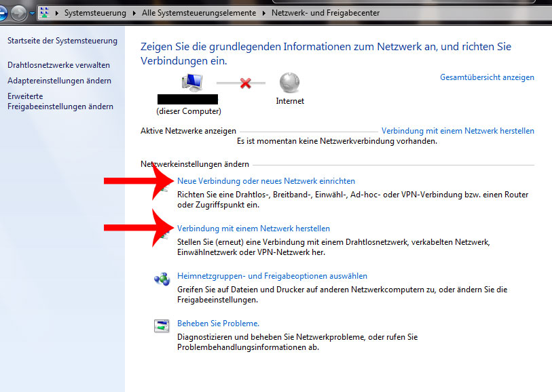Open Drahtlosnetzwerke verwalten in the sidebar
552x392 pixels.
coord(58,65)
